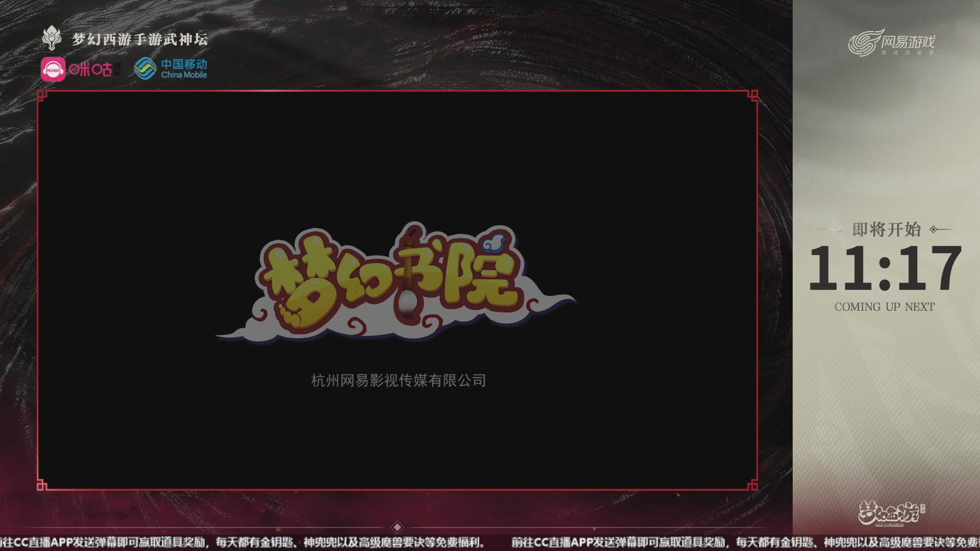Click the diamond ornament above the ticker
This screenshot has width=980, height=551.
click(x=398, y=527)
